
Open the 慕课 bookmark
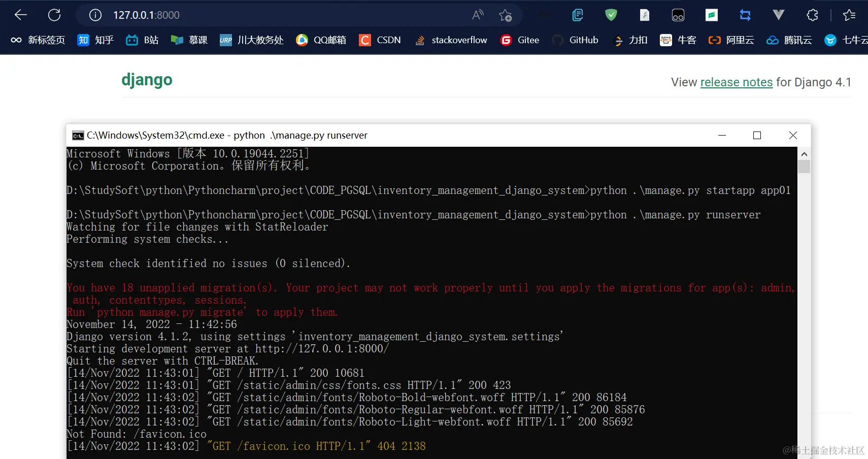click(x=189, y=40)
